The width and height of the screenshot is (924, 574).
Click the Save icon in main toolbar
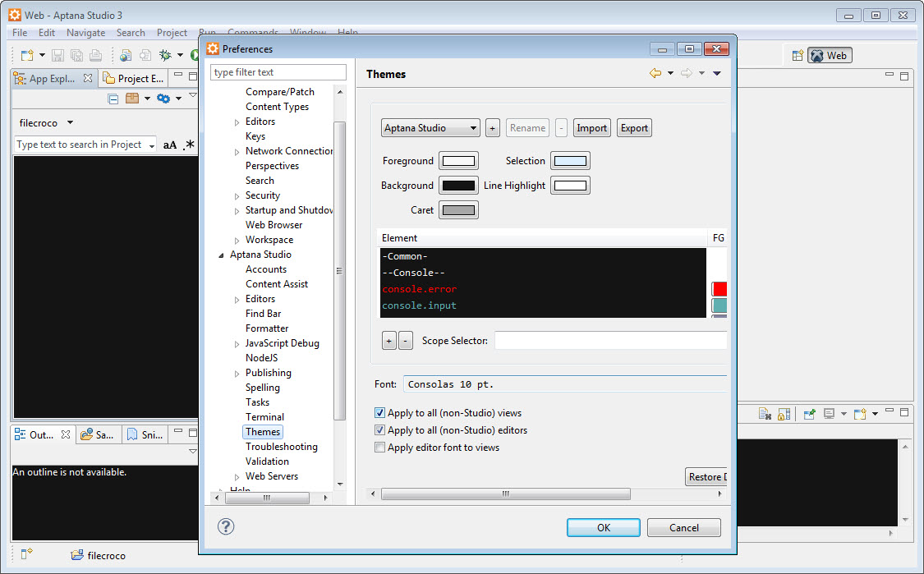click(x=57, y=55)
